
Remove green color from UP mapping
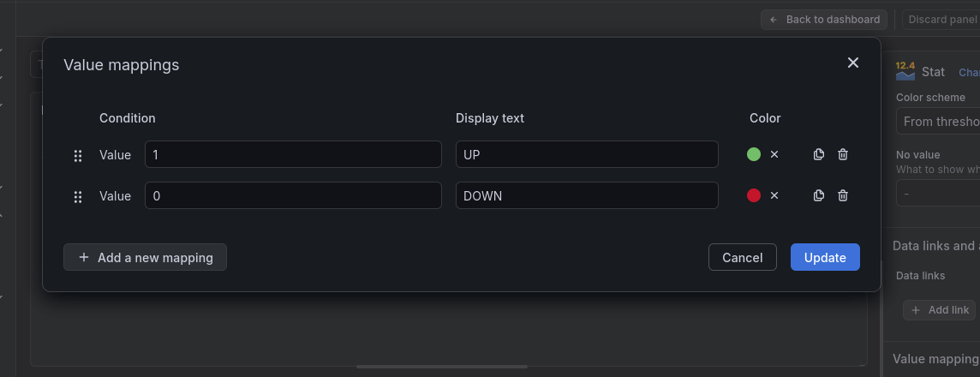774,154
